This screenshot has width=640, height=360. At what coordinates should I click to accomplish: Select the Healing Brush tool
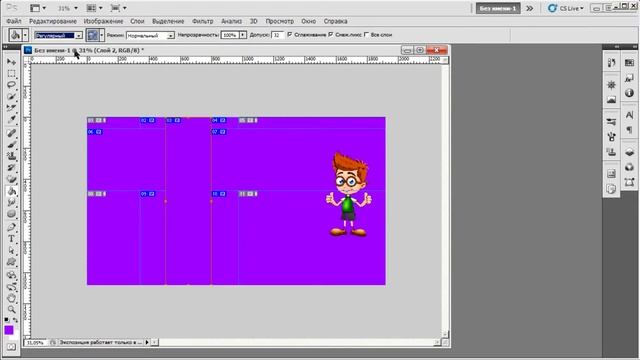(11, 133)
